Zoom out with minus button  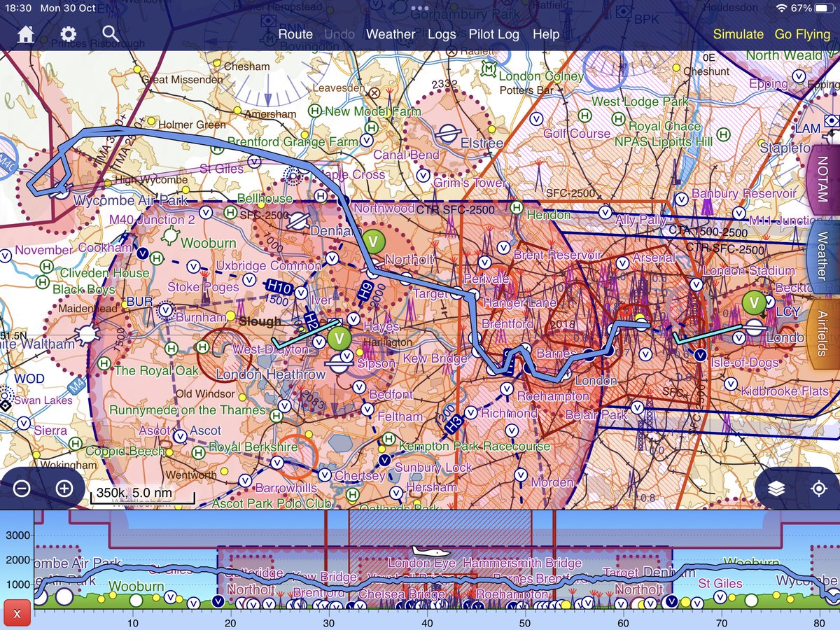[22, 488]
